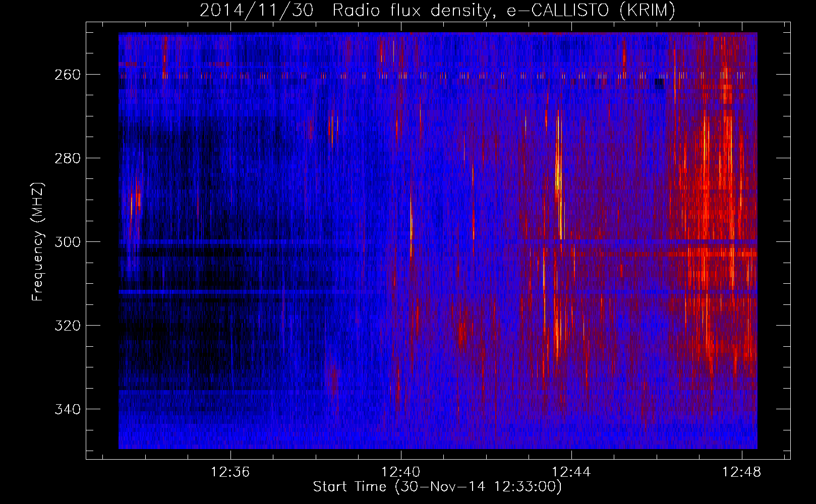Screen dimensions: 816x504
Task: Click the 280 frequency tick label
Action: (67, 158)
